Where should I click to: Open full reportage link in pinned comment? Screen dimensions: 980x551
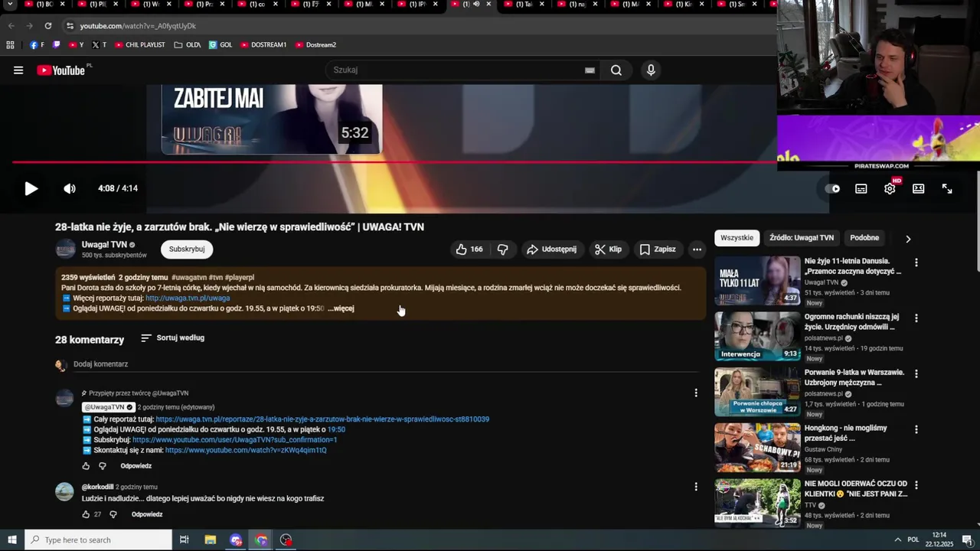(322, 419)
